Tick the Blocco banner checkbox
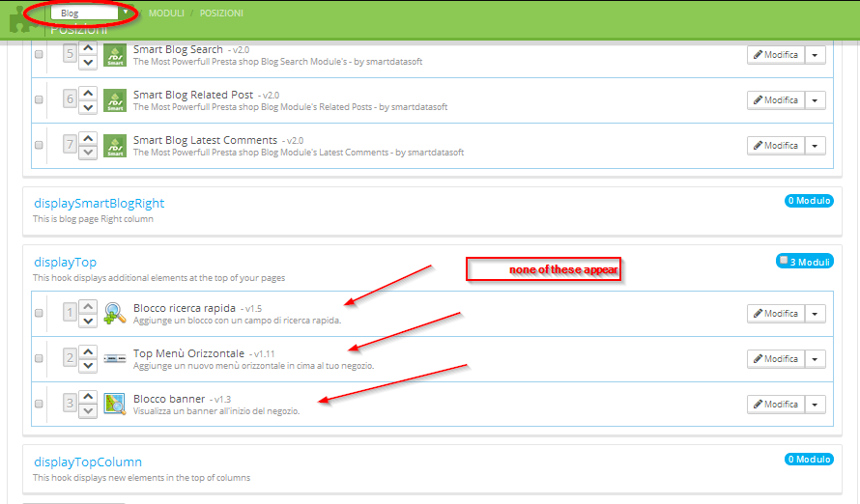Viewport: 860px width, 504px height. (x=39, y=404)
